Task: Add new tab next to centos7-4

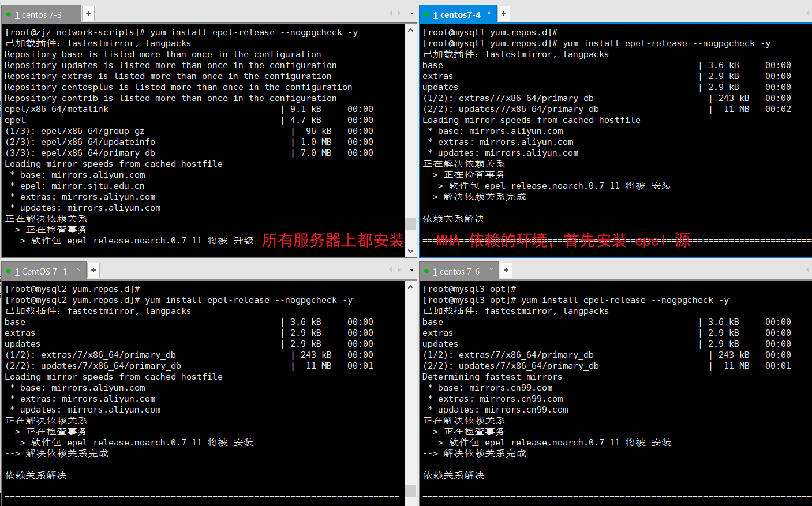Action: (504, 13)
